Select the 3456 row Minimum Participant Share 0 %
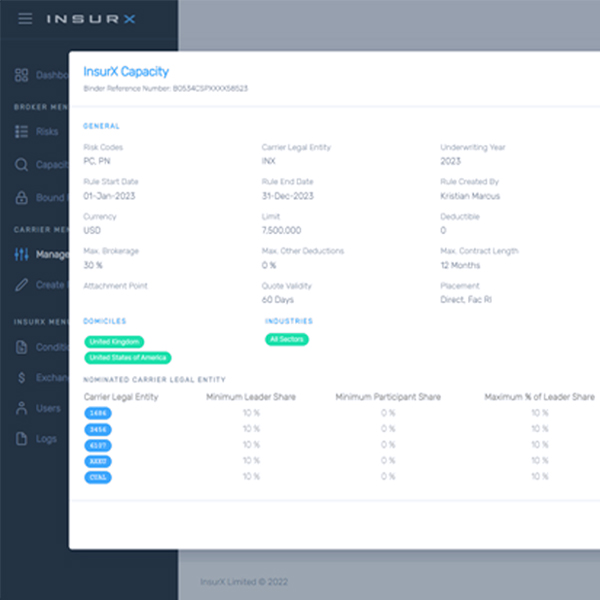 pyautogui.click(x=388, y=429)
